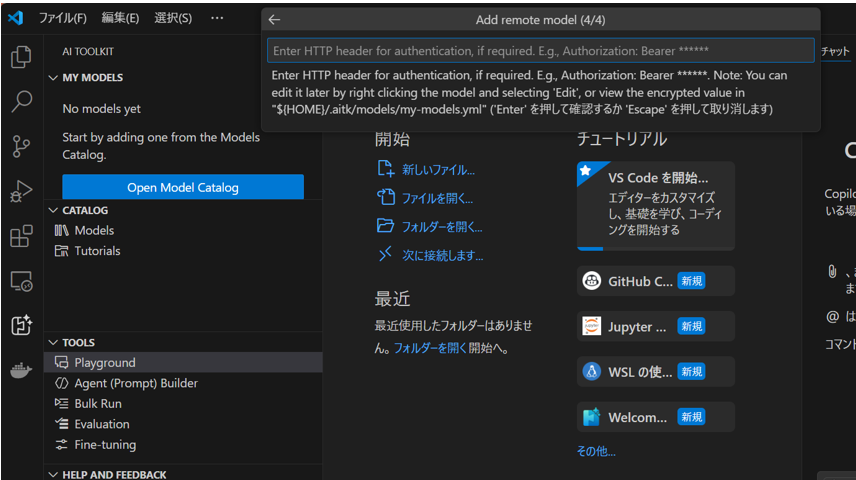
Task: Open the Explorer view in activity bar
Action: click(21, 57)
